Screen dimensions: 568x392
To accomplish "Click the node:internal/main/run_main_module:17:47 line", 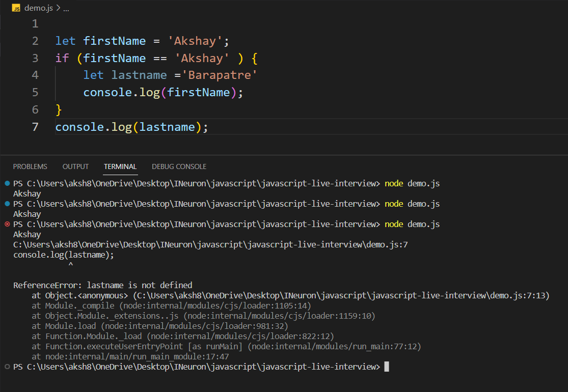I will click(130, 356).
